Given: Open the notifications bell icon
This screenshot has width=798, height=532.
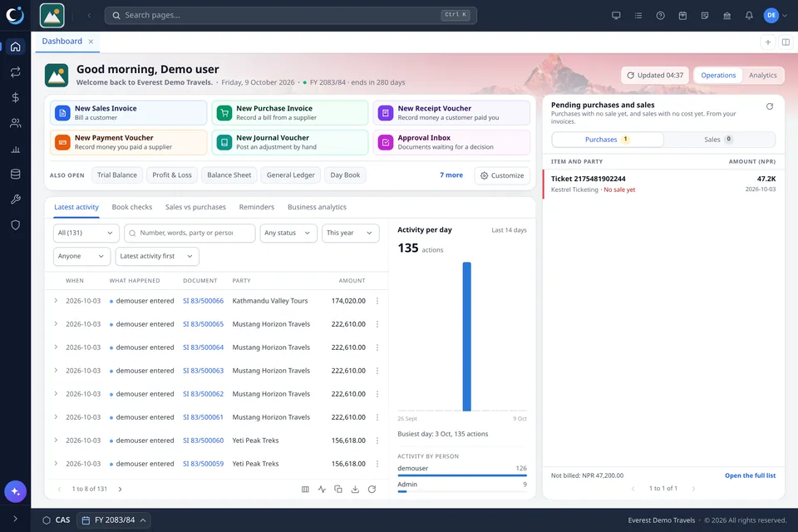Looking at the screenshot, I should click(749, 15).
